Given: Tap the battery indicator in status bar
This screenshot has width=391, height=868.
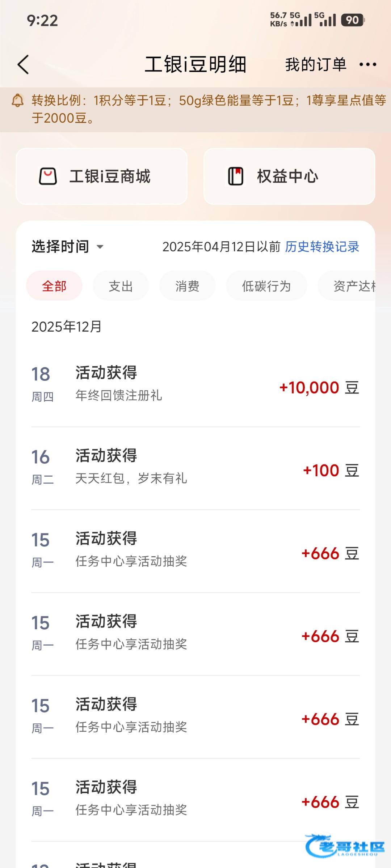Looking at the screenshot, I should pos(353,20).
